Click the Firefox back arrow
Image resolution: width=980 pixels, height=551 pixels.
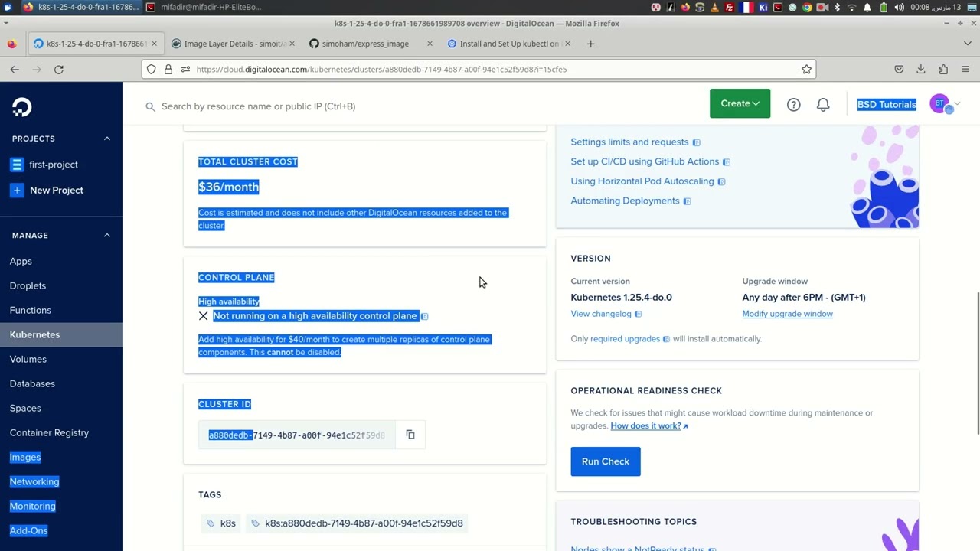pyautogui.click(x=15, y=69)
